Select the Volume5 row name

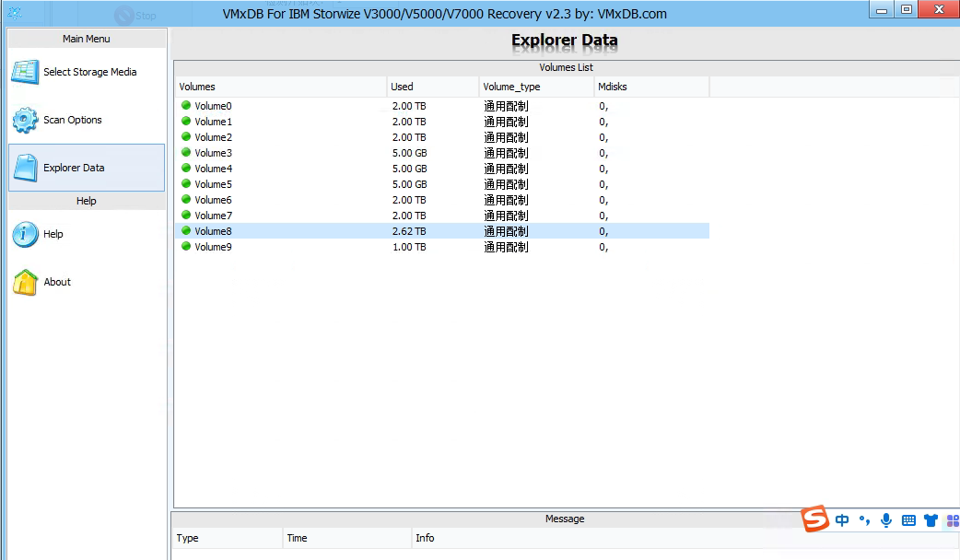pos(213,184)
